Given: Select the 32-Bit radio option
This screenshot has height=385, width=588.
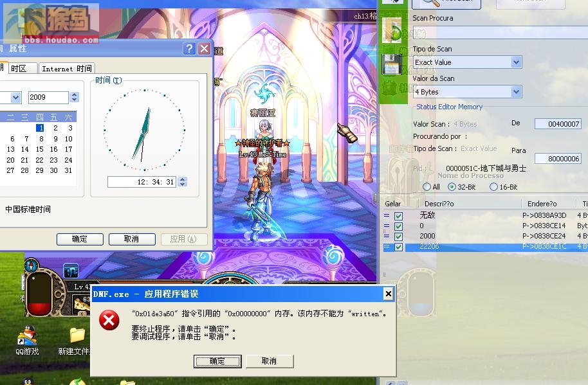Looking at the screenshot, I should 452,186.
